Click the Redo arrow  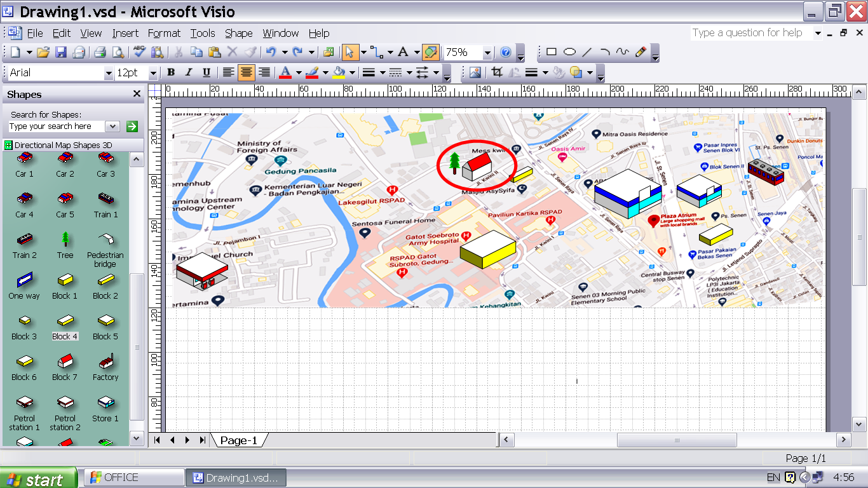coord(298,52)
